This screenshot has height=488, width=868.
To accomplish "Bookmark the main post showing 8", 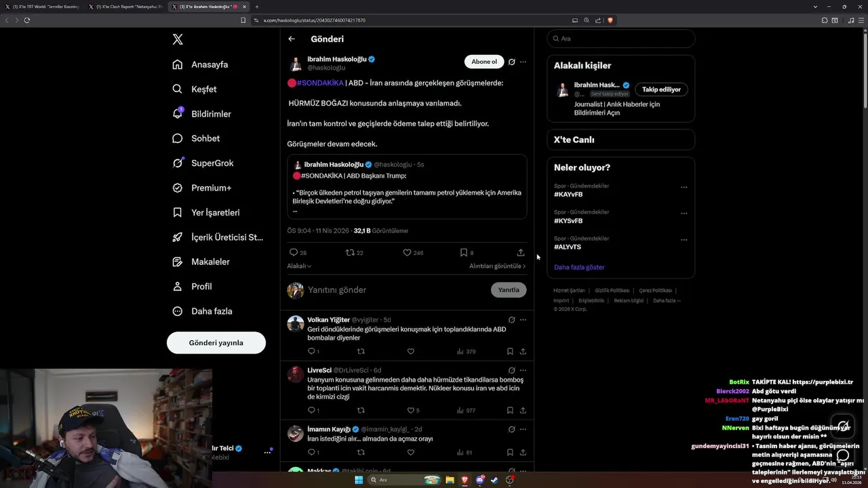I will coord(467,252).
